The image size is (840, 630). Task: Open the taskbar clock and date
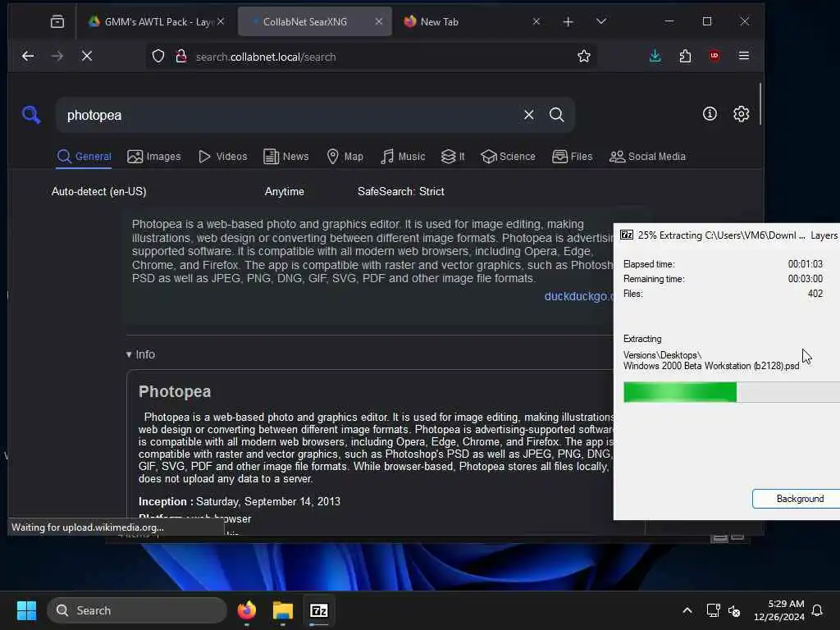coord(778,610)
